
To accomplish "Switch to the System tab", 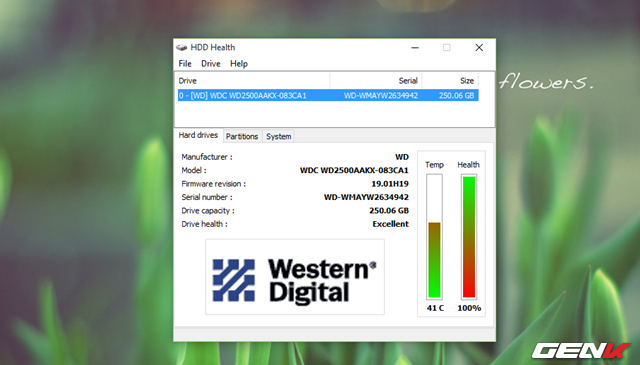I will pos(279,136).
